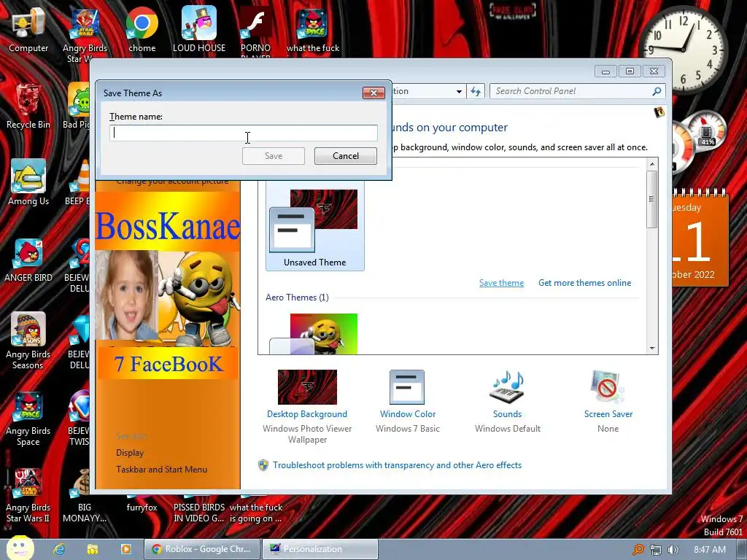This screenshot has height=560, width=747.
Task: Open Angry Birds Space icon in left column
Action: 28,418
